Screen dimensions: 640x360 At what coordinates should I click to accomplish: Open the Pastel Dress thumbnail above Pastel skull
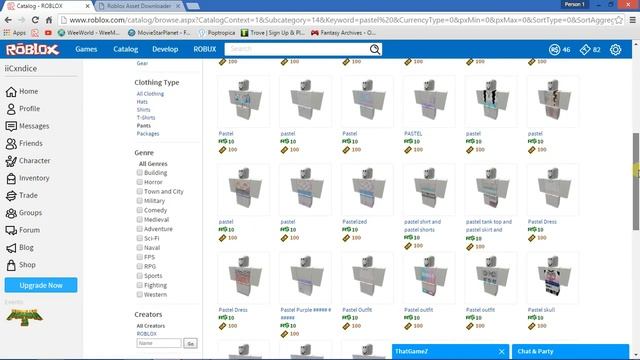553,190
